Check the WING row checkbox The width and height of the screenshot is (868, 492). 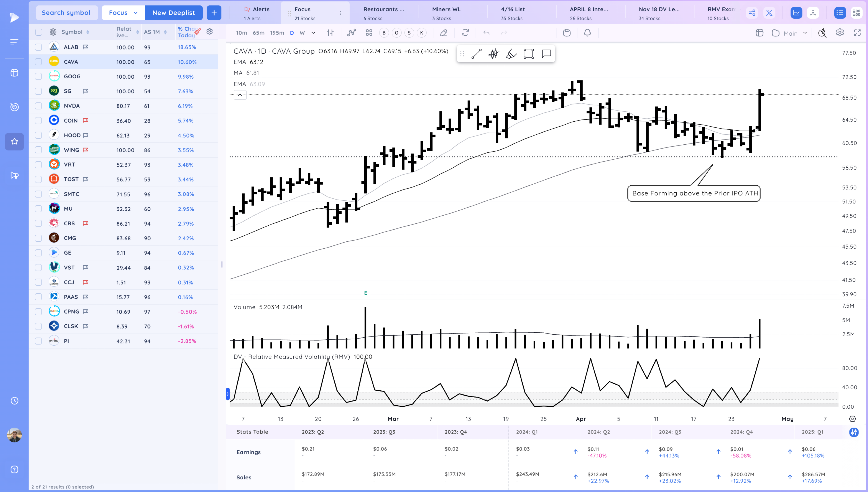(38, 150)
